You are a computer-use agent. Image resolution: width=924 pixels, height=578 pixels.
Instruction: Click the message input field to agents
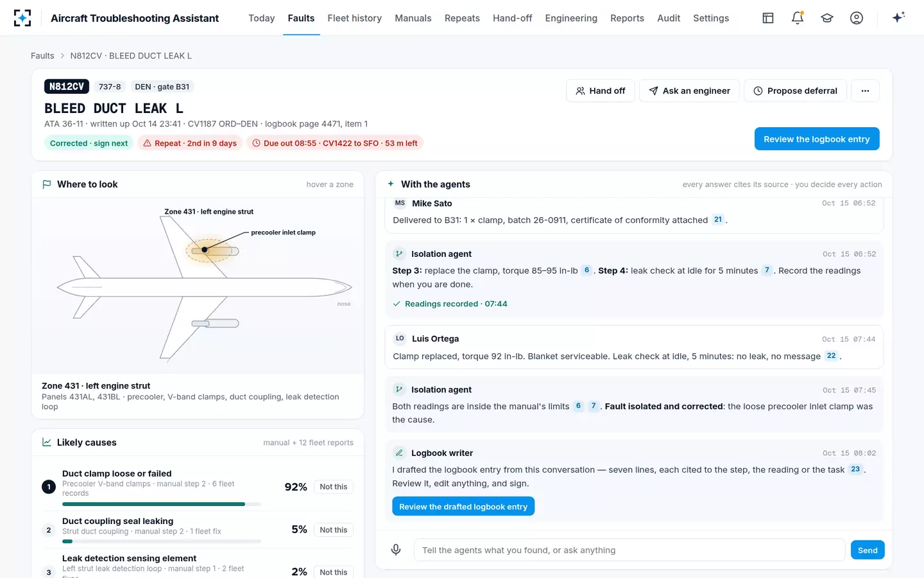629,550
